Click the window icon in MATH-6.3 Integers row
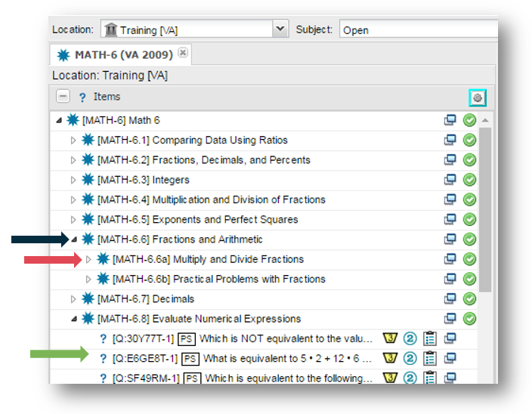532x414 pixels. [450, 180]
